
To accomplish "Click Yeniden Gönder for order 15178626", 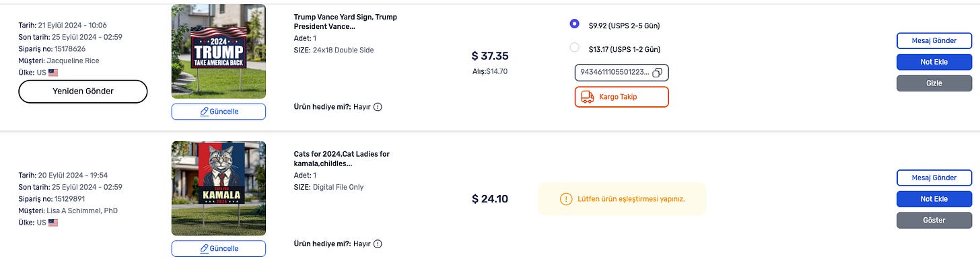I will coord(83,91).
